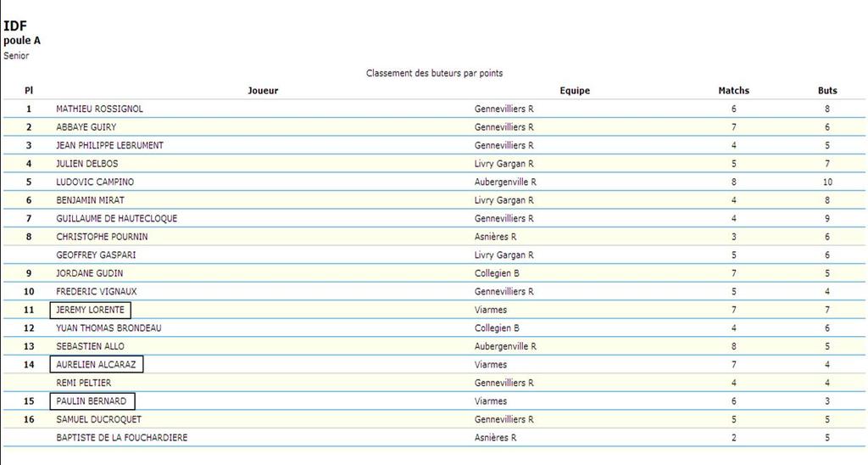Open BENJAMIN MIRAT row
The height and width of the screenshot is (465, 868).
click(90, 200)
